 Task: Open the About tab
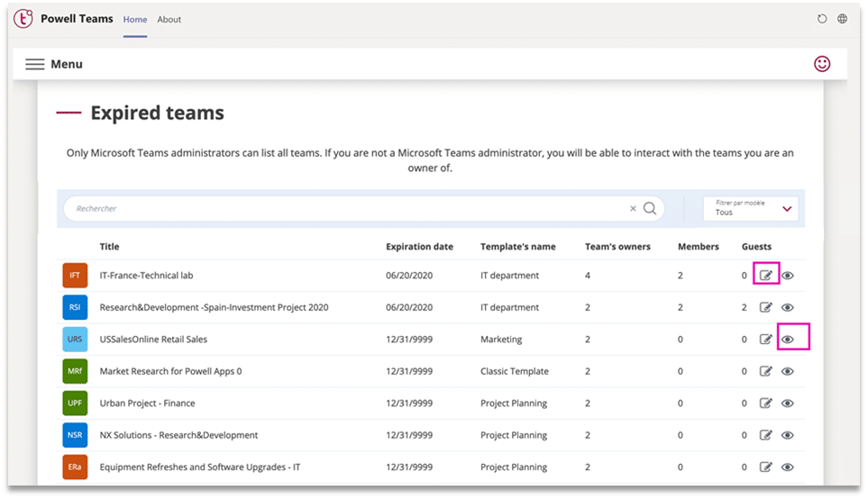point(169,19)
